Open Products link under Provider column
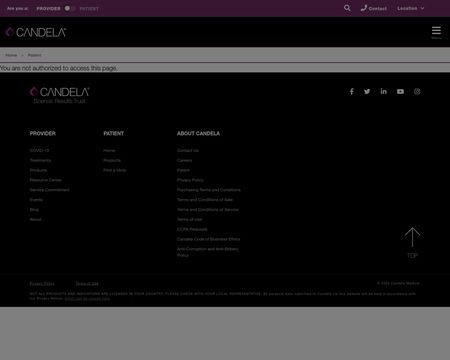Image resolution: width=450 pixels, height=360 pixels. pos(38,170)
